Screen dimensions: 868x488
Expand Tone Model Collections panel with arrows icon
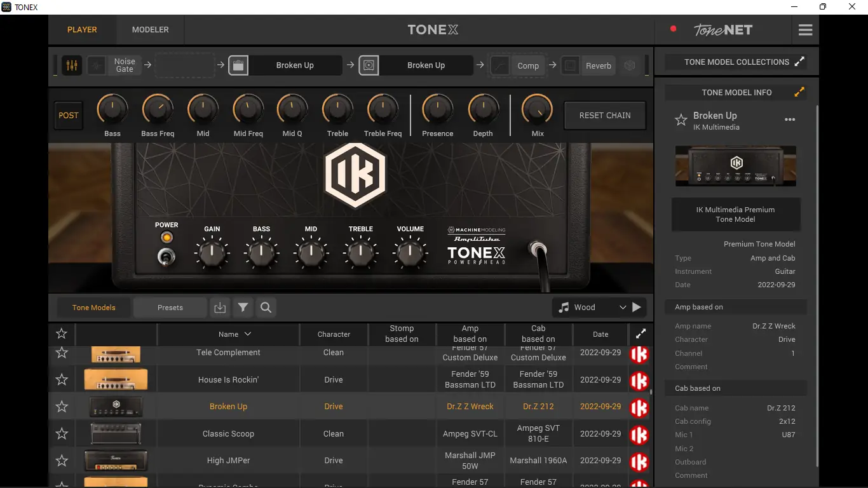tap(800, 62)
